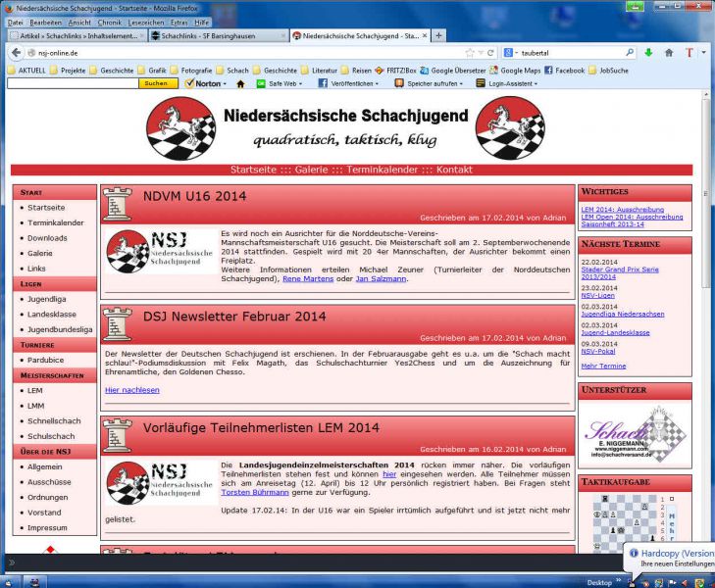715x588 pixels.
Task: Open Pardubice in left sidebar
Action: [x=45, y=360]
